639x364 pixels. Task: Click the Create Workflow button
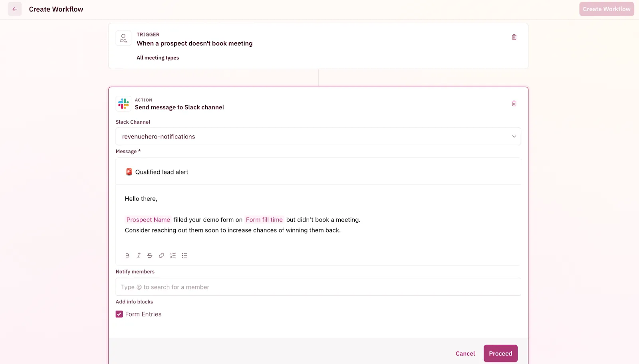tap(606, 9)
